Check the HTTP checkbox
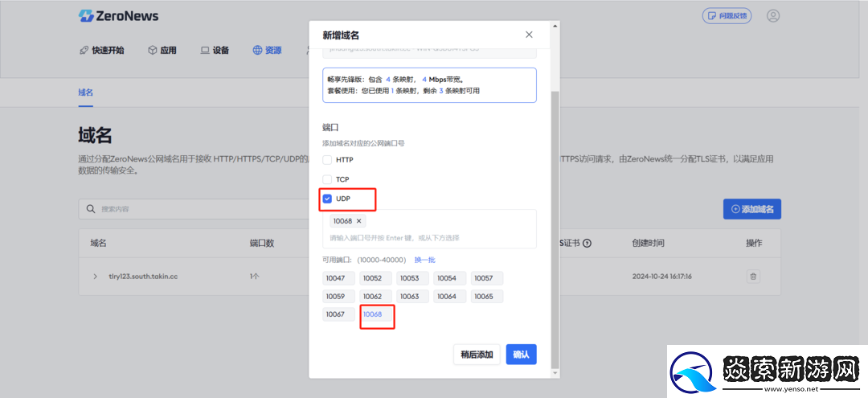The image size is (868, 398). [327, 160]
